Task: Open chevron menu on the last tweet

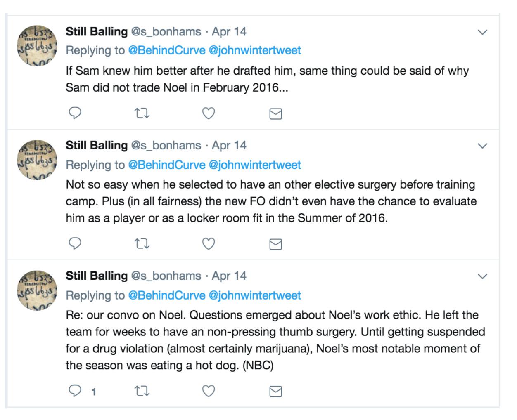Action: [x=482, y=276]
